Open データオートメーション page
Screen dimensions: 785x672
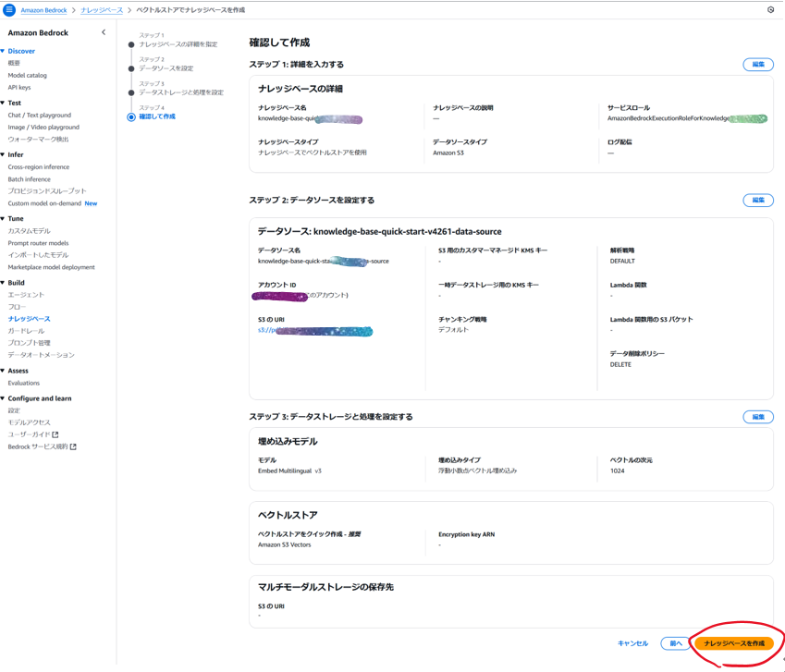click(41, 355)
